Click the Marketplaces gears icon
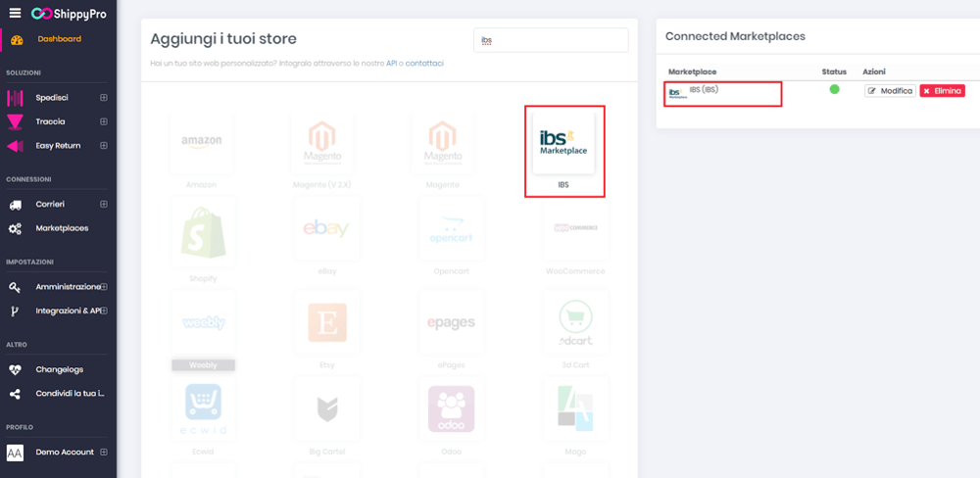This screenshot has width=980, height=478. pos(16,228)
